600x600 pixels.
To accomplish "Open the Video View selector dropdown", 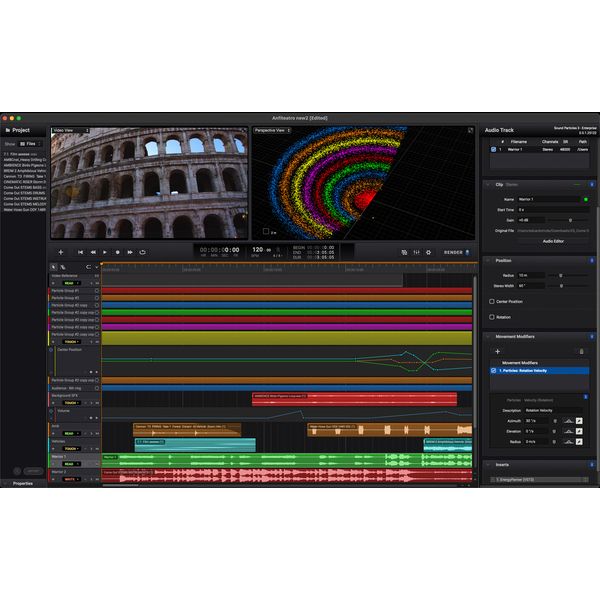I will (x=71, y=130).
